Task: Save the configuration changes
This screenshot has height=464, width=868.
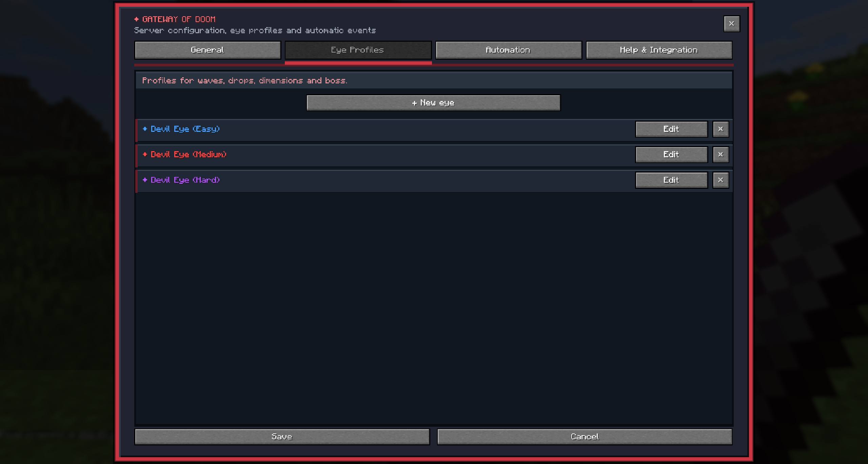Action: 282,437
